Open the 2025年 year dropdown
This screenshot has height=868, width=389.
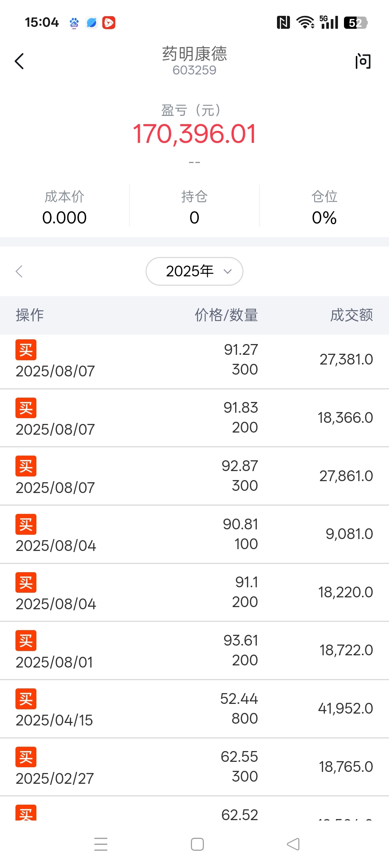point(194,271)
